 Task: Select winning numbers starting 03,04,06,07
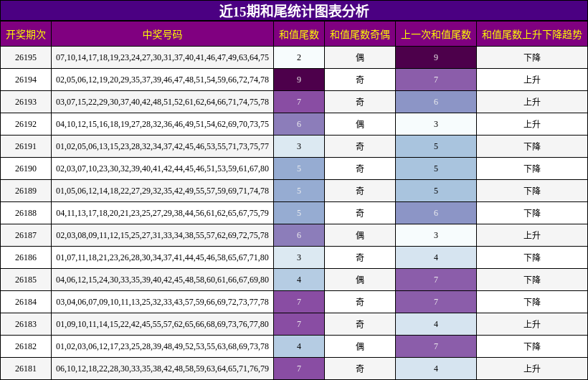coord(162,302)
